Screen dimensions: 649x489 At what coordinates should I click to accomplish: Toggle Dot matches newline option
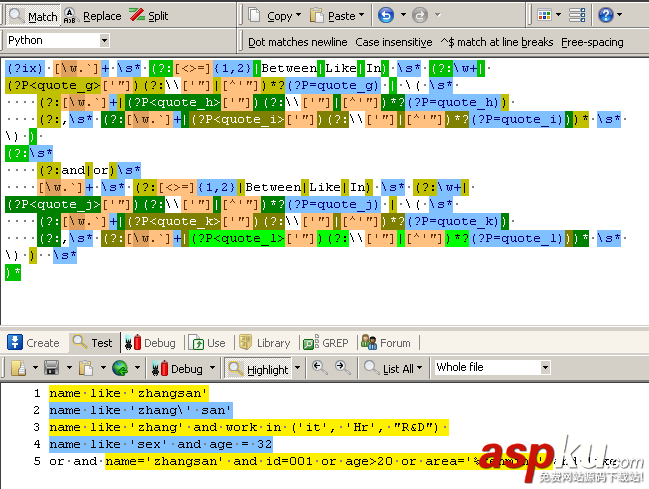click(298, 42)
